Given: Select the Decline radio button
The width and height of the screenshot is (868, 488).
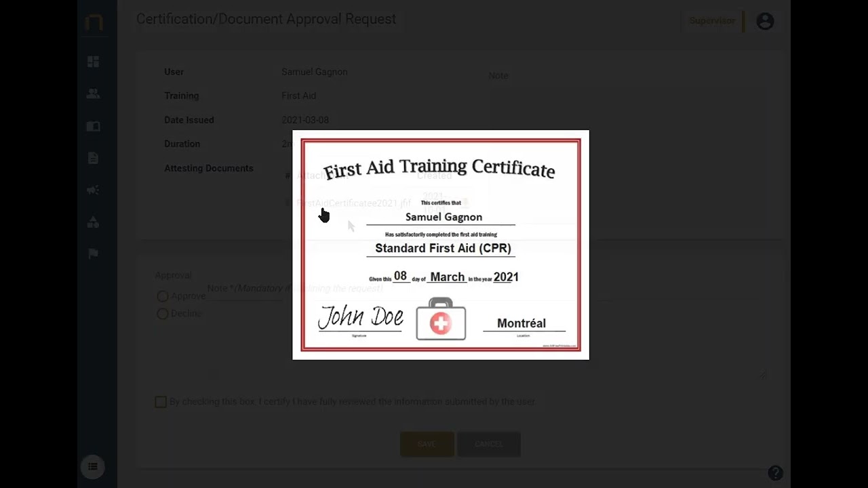Looking at the screenshot, I should [x=163, y=314].
